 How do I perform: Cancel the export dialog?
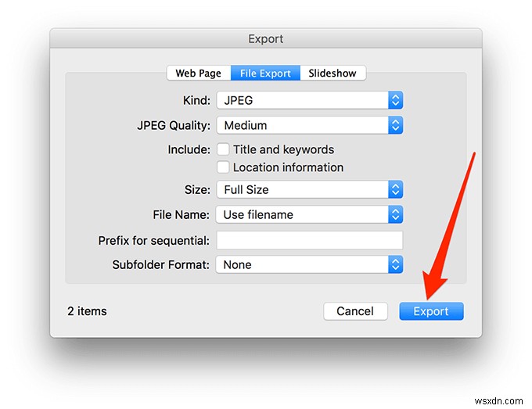pyautogui.click(x=355, y=311)
